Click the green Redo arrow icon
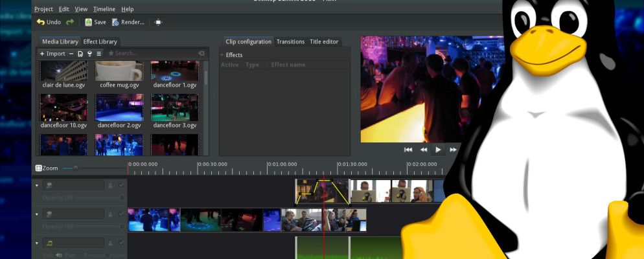 (70, 22)
